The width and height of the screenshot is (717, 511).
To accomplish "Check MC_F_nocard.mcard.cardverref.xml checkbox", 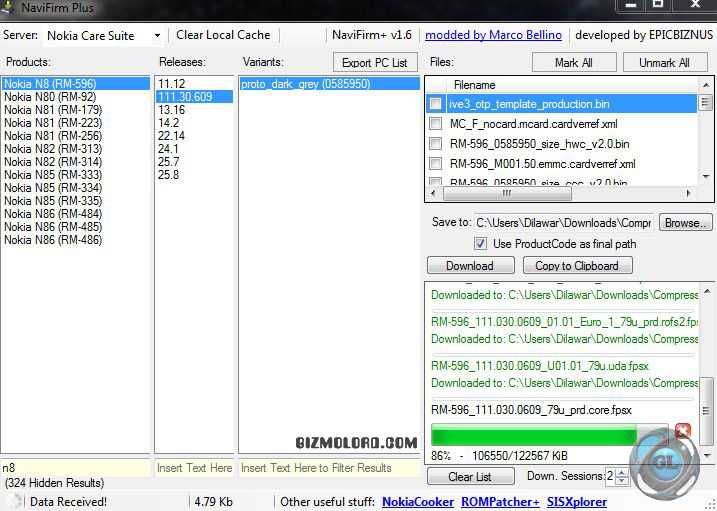I will [x=436, y=123].
